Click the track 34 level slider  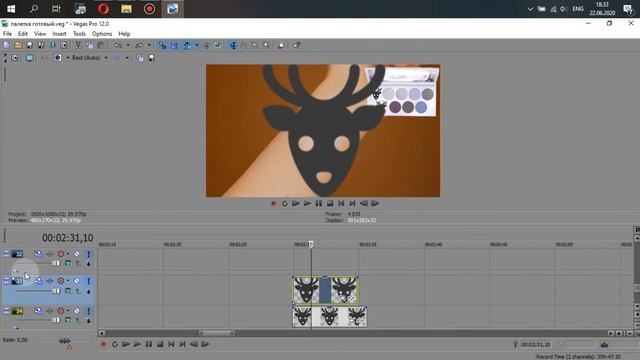(x=56, y=320)
